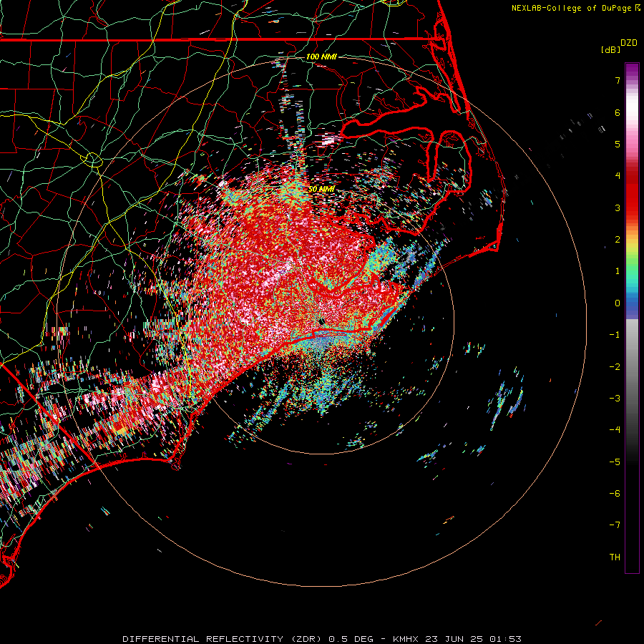Click the DZD product label above color bar
This screenshot has height=644, width=644.
tap(629, 43)
